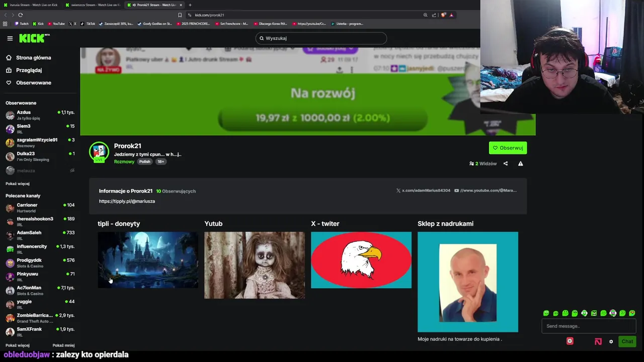Open Azdus in the followed channels list

tap(40, 115)
